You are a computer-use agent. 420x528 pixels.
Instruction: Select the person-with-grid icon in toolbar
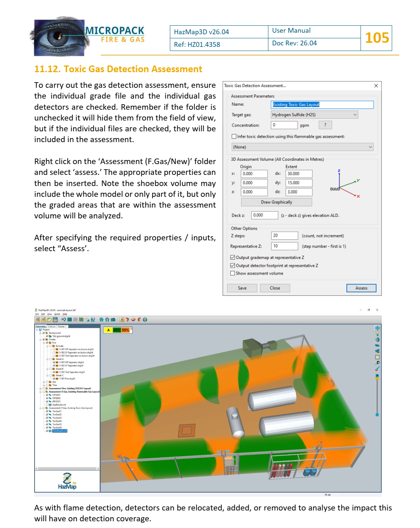click(x=93, y=320)
